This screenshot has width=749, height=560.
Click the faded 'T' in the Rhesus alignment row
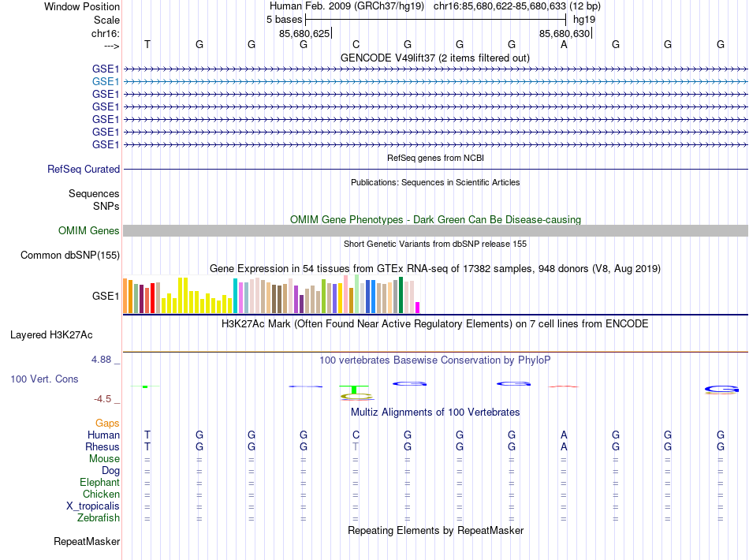click(356, 446)
